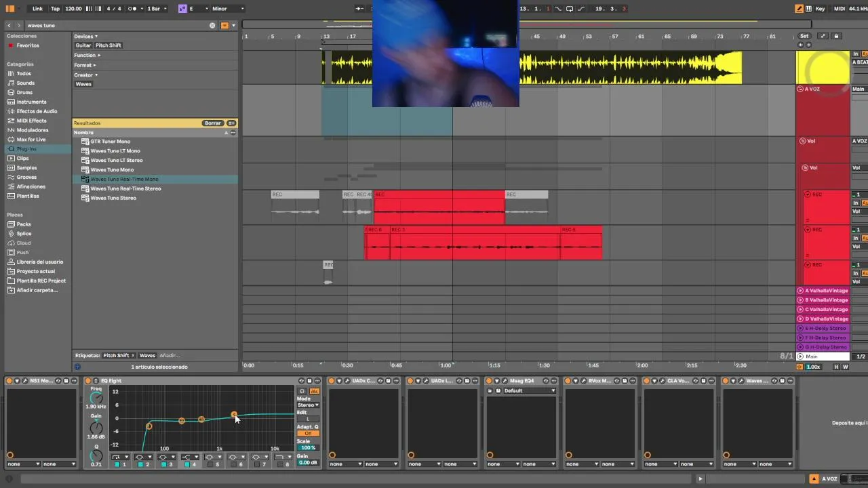Select Instruments category
The width and height of the screenshot is (868, 488).
[x=32, y=102]
